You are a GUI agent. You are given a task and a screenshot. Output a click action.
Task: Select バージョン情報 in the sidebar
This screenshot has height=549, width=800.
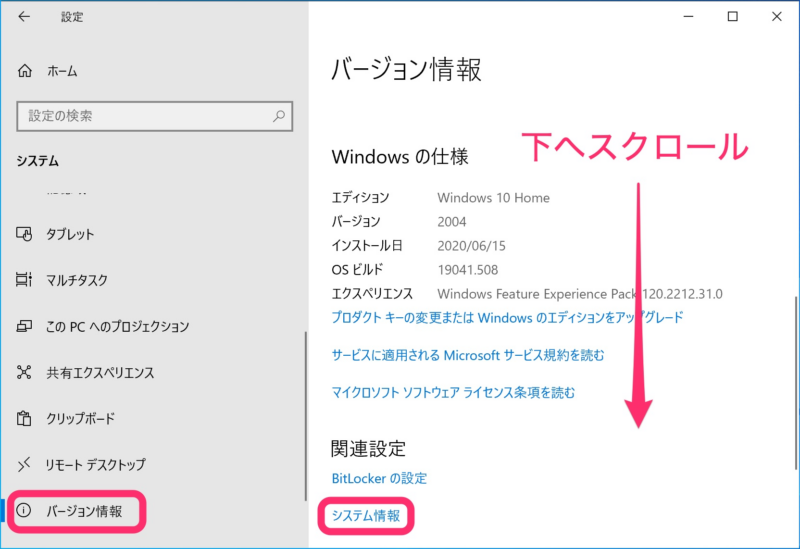pyautogui.click(x=84, y=511)
